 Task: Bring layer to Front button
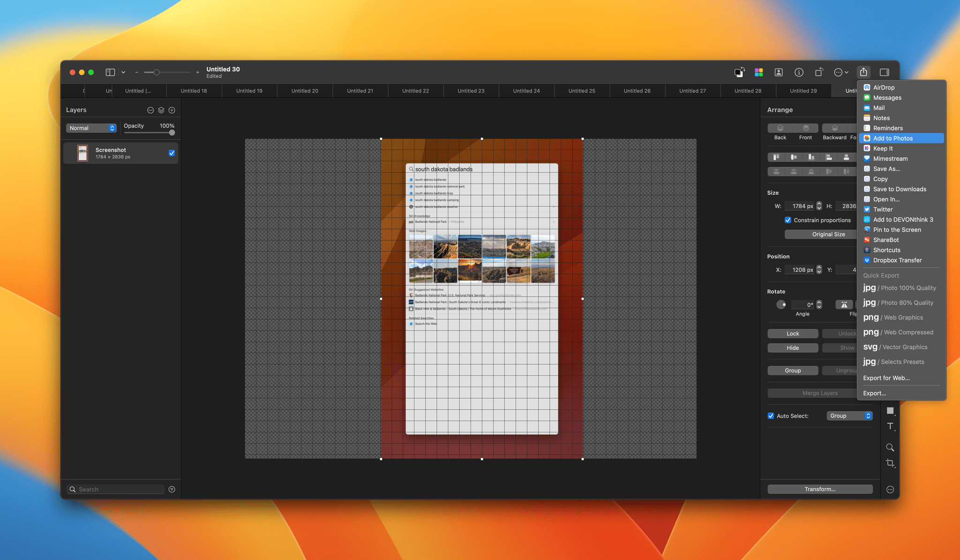[805, 128]
